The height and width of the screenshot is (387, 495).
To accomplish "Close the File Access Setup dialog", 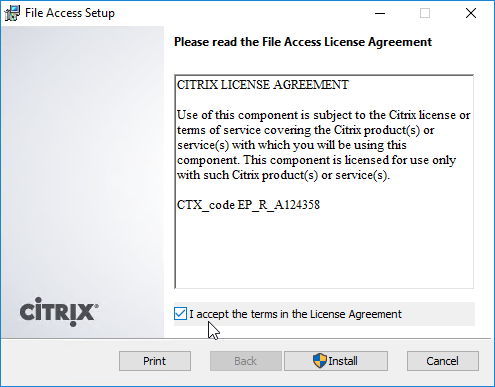I will pyautogui.click(x=471, y=13).
